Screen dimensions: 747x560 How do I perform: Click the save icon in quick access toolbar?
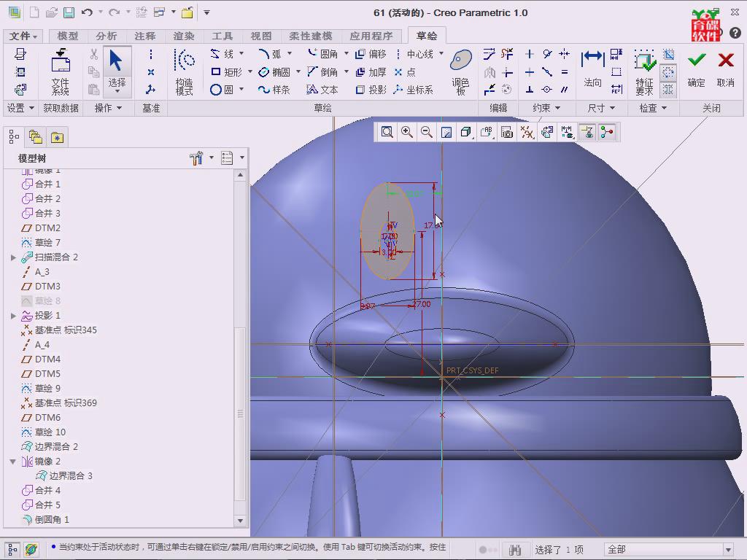[69, 13]
